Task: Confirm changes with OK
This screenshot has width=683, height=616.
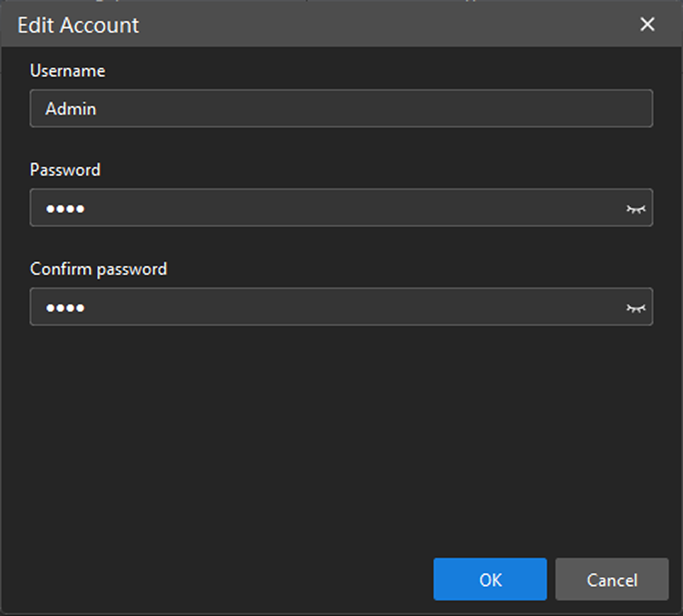Action: point(490,579)
